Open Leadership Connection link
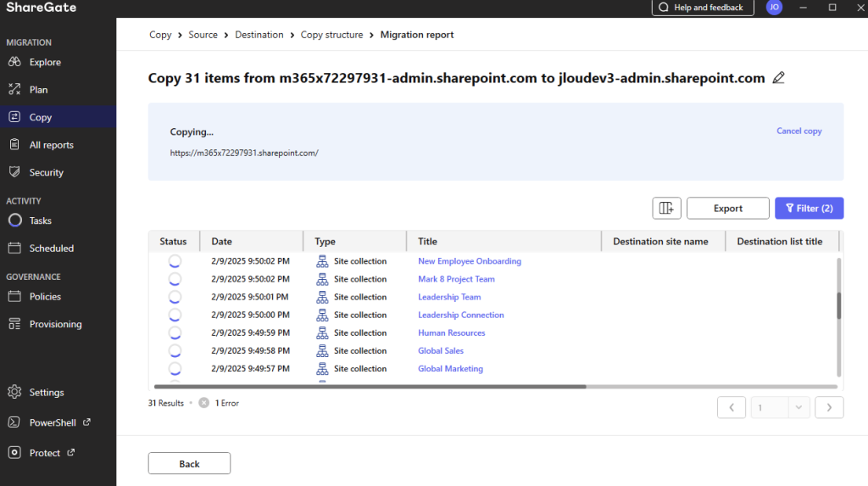868x486 pixels. tap(460, 315)
